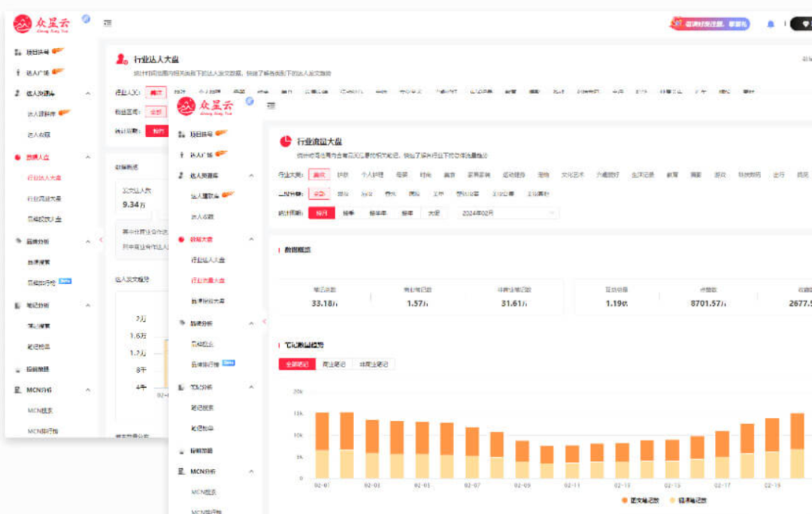
Task: Select the 个人护理 industry category
Action: 372,175
